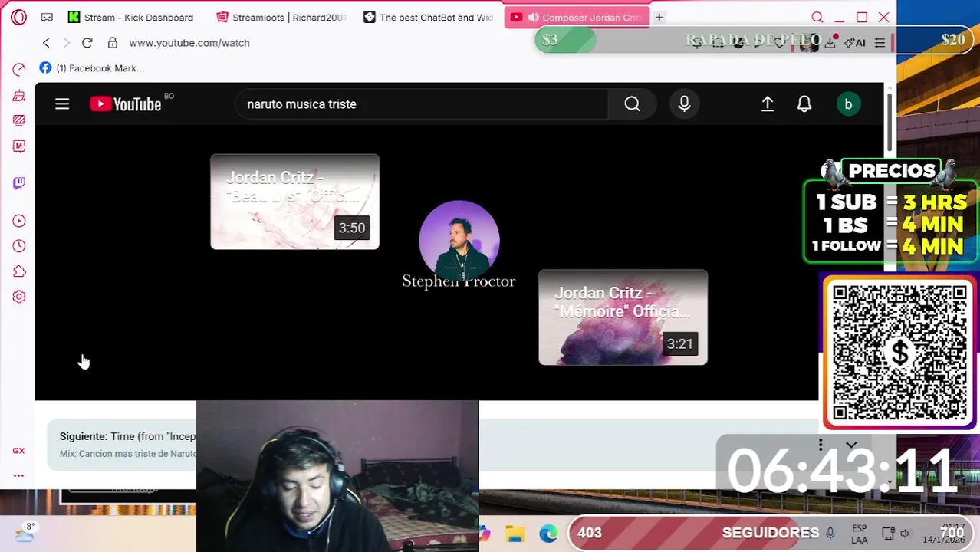Switch to The best ChatBot tab

click(429, 17)
